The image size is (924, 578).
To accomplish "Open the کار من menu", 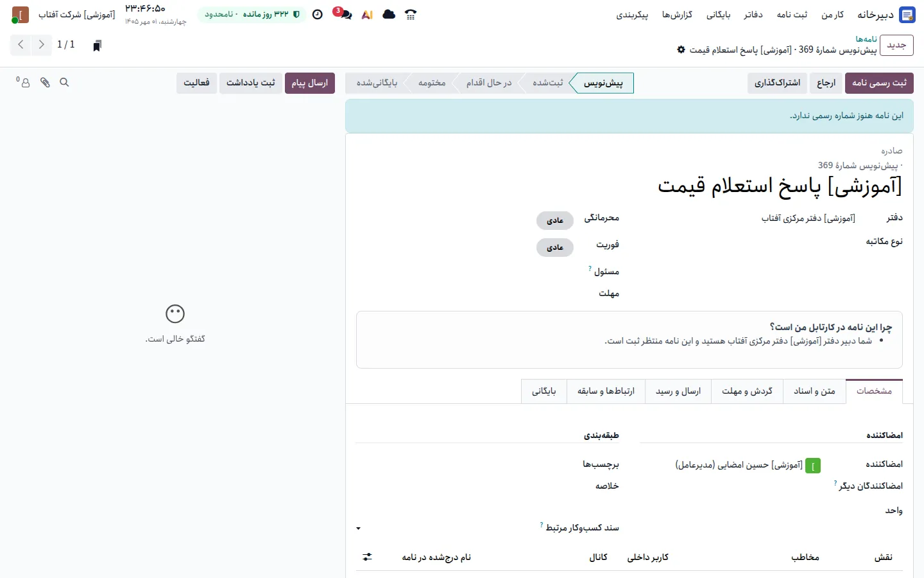I will (x=833, y=14).
